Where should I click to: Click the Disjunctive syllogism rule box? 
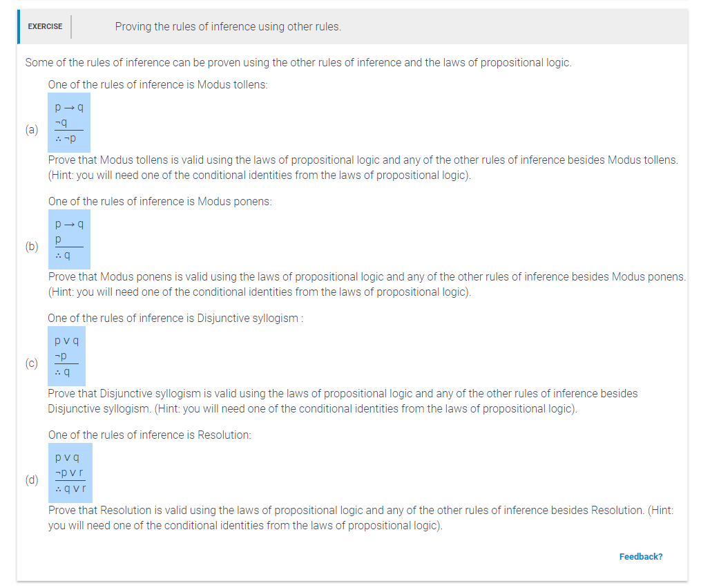coord(66,356)
